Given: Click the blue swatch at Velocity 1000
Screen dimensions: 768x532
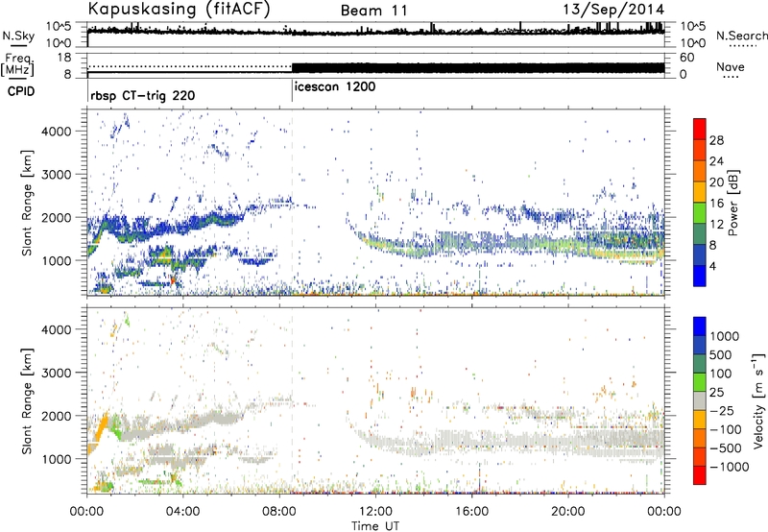Looking at the screenshot, I should (x=700, y=326).
